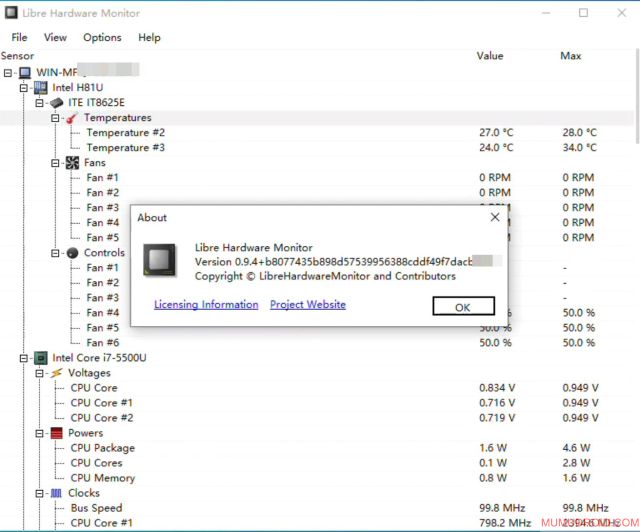Click the computer icon beside WIN-MF node
640x532 pixels.
pyautogui.click(x=25, y=73)
